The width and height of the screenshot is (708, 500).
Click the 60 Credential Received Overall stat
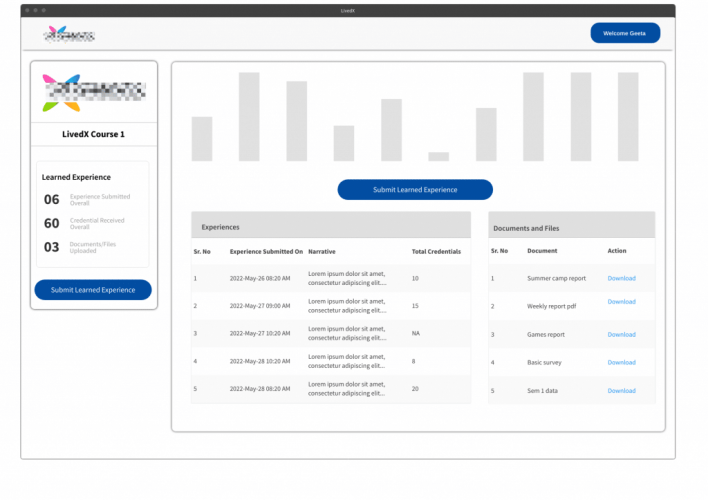click(x=84, y=224)
